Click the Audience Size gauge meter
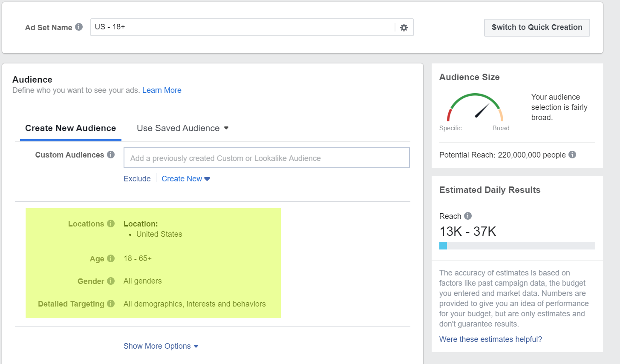The height and width of the screenshot is (364, 620). [475, 107]
